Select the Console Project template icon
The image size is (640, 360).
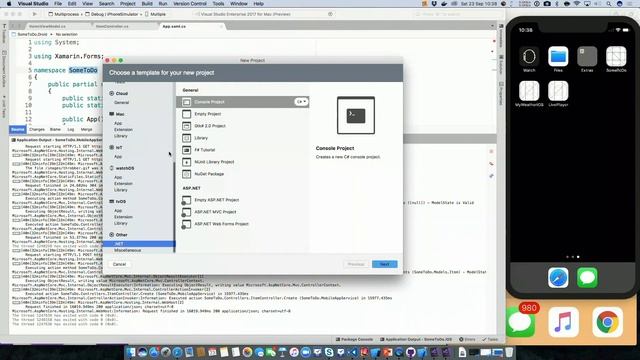pos(187,102)
